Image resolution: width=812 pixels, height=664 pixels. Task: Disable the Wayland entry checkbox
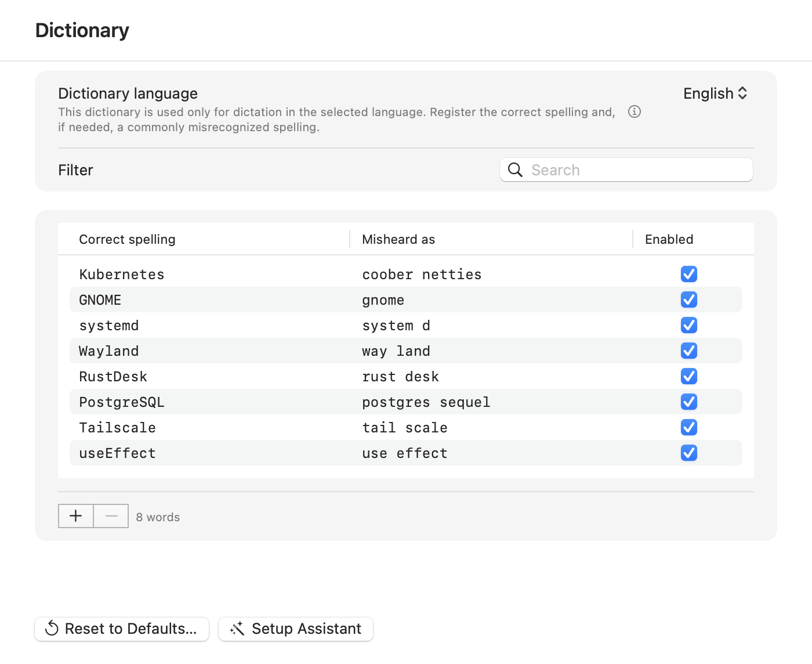point(689,351)
